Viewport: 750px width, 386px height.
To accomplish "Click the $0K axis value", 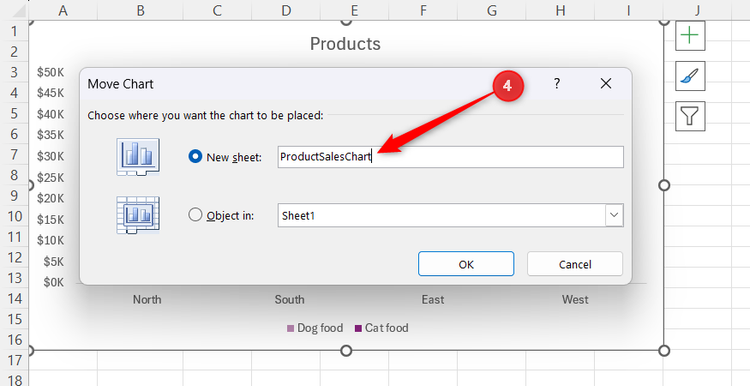I will (54, 282).
